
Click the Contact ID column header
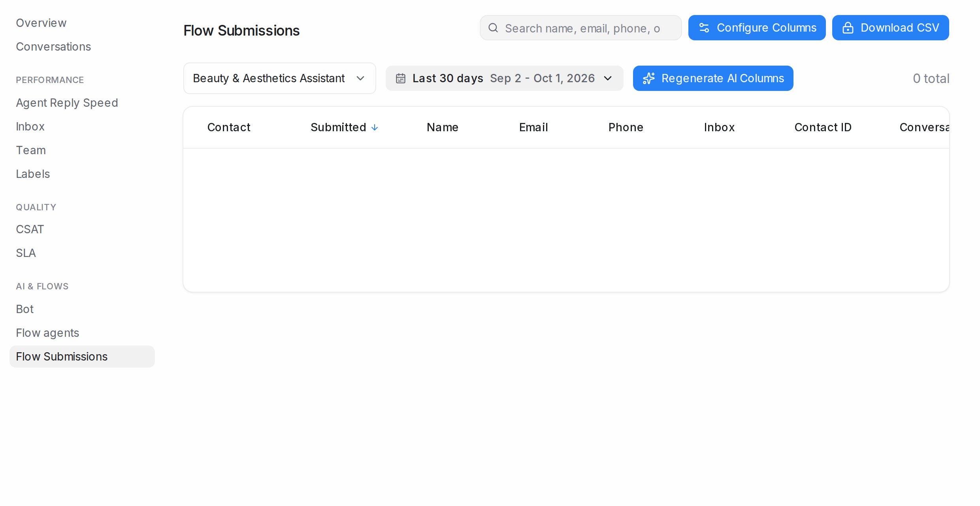point(823,127)
